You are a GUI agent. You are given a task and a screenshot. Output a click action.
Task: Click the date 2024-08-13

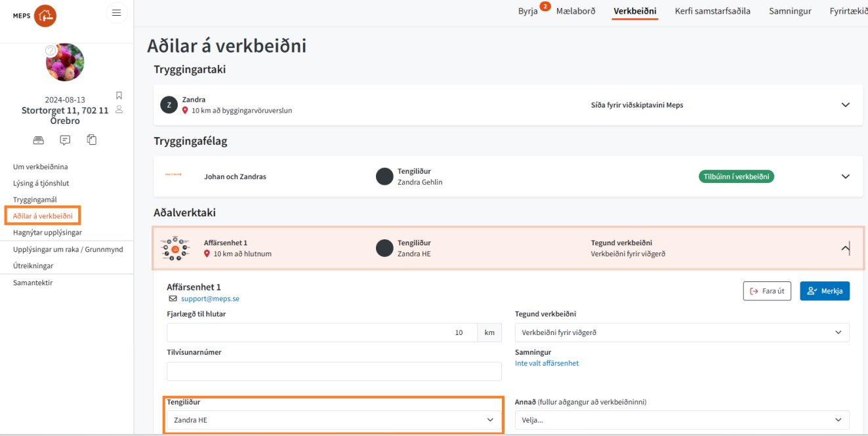65,100
